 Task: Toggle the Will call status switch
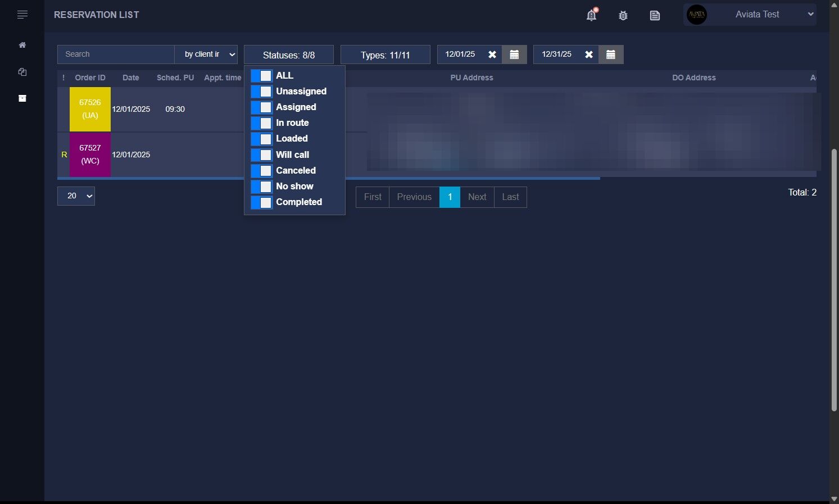(x=262, y=155)
